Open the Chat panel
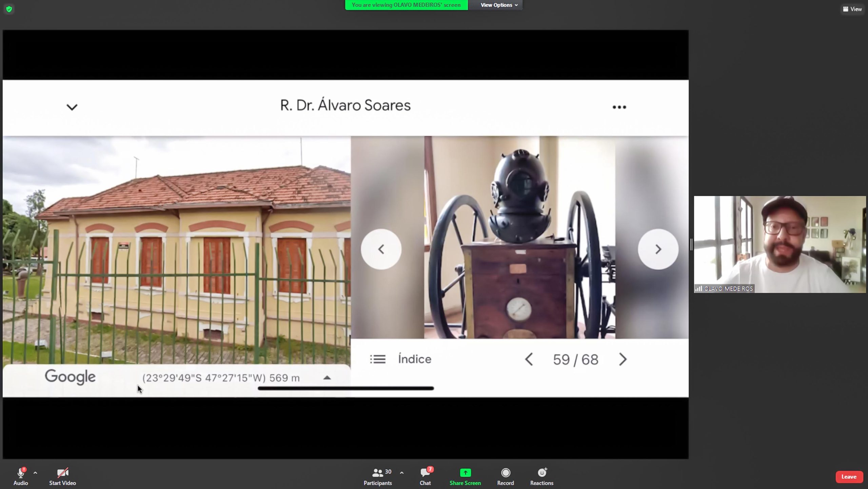Viewport: 868px width, 489px height. click(x=425, y=473)
